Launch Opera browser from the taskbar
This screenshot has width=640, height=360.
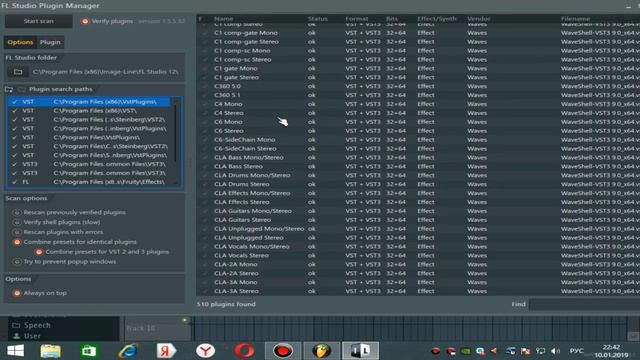(244, 351)
